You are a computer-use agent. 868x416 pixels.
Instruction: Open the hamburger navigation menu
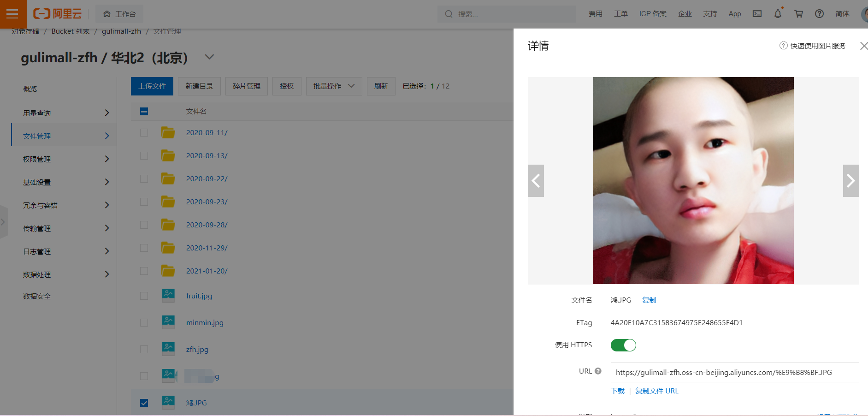[x=12, y=14]
